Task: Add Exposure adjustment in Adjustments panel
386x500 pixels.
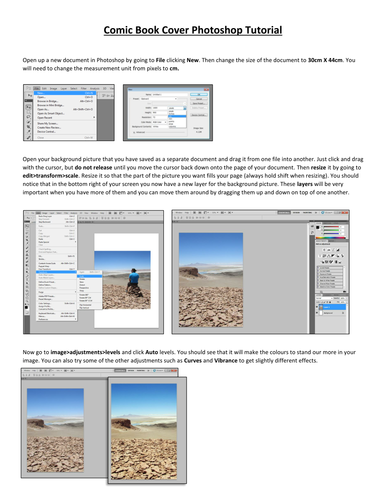Action: click(x=338, y=250)
